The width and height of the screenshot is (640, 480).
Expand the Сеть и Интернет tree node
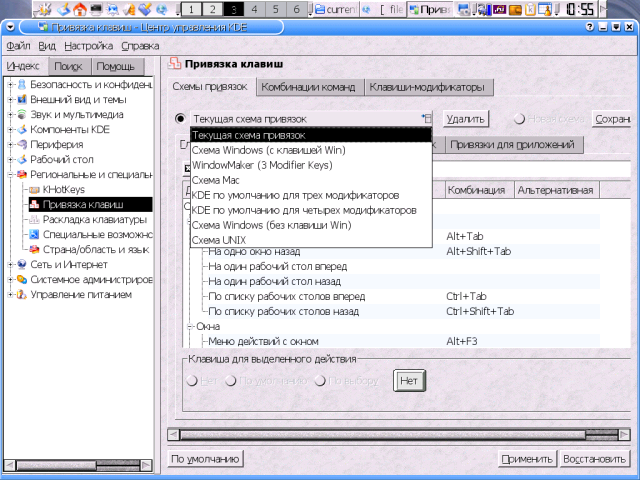(10, 264)
